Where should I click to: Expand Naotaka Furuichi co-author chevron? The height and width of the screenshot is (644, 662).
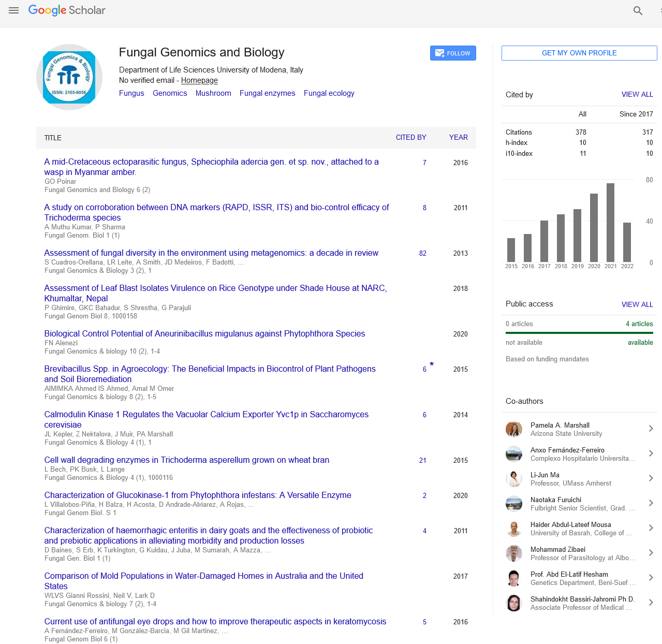pos(651,503)
